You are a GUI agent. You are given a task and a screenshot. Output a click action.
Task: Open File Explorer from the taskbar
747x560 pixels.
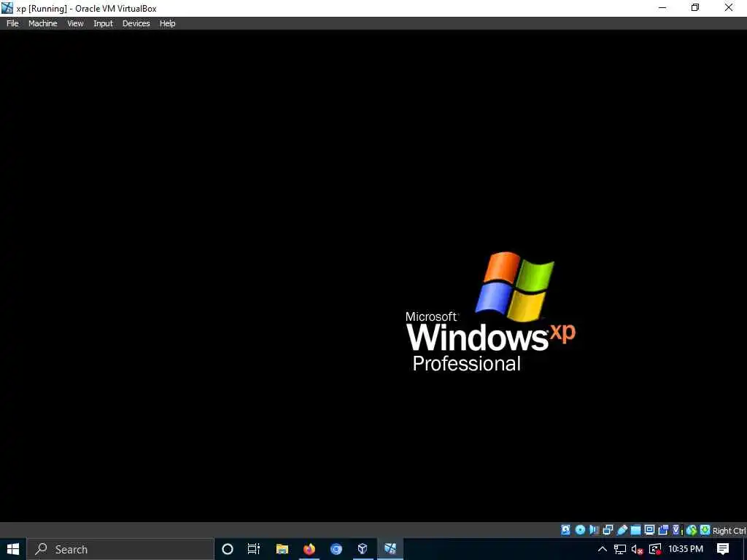click(282, 549)
